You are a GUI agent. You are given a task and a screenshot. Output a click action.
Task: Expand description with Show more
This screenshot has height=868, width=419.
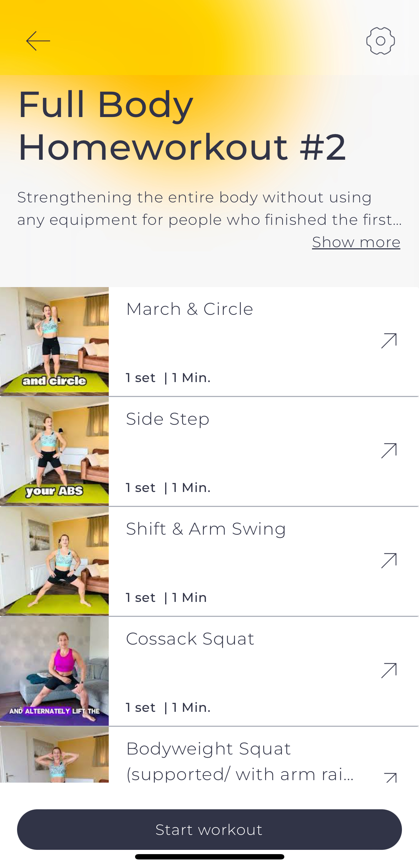356,242
